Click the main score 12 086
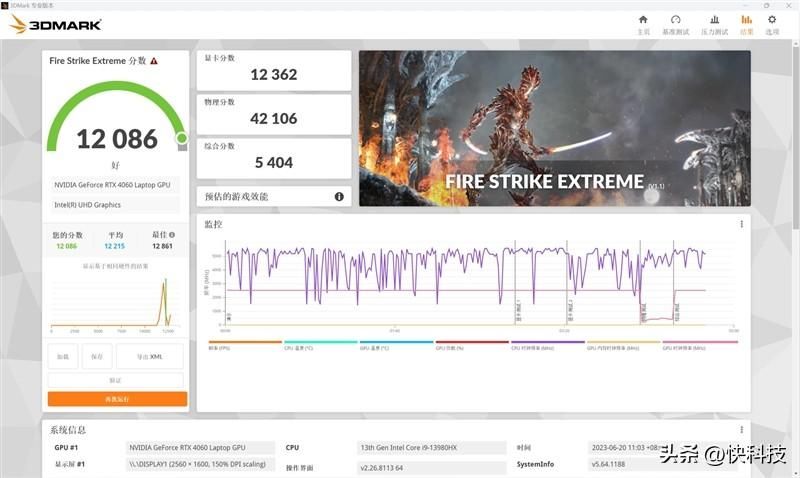This screenshot has height=478, width=800. coord(117,139)
